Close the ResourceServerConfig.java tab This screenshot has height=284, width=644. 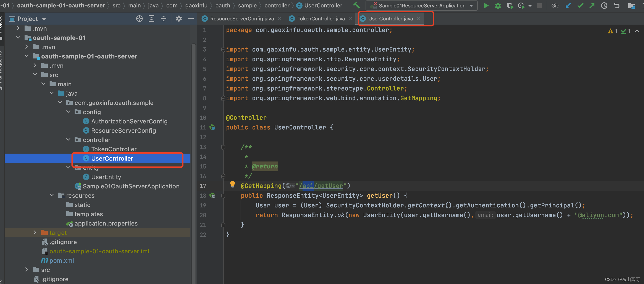[x=279, y=19]
